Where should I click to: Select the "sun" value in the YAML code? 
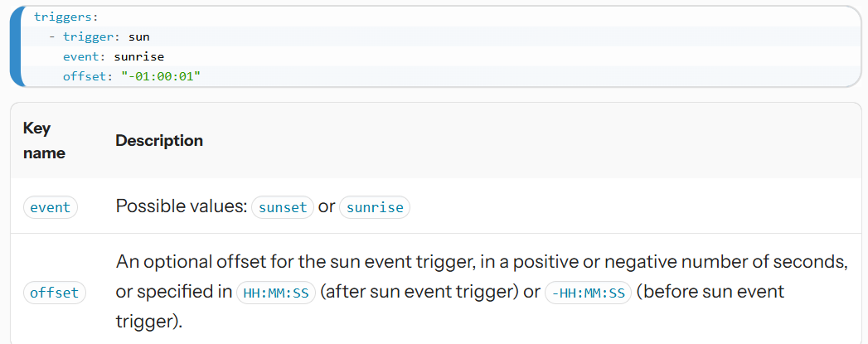click(138, 36)
